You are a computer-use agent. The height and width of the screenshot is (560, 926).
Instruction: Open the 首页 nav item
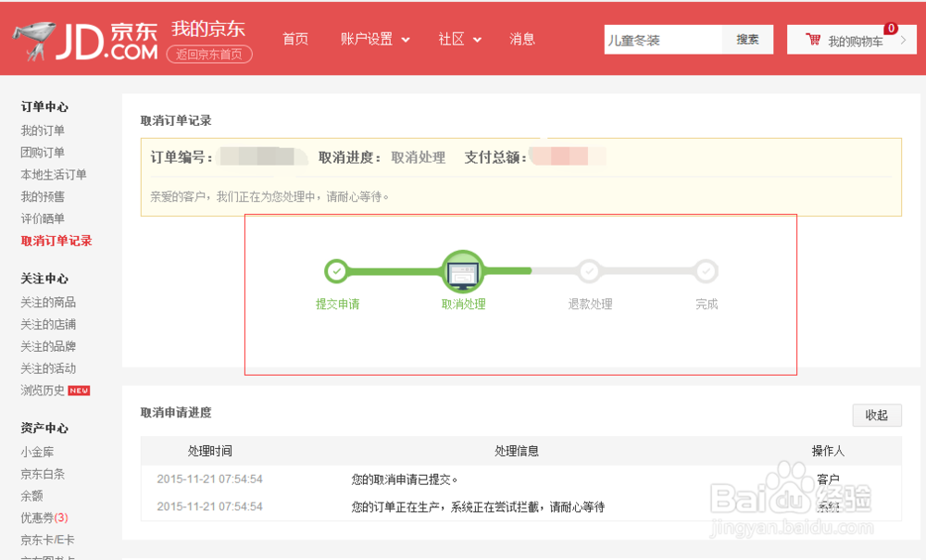coord(295,39)
